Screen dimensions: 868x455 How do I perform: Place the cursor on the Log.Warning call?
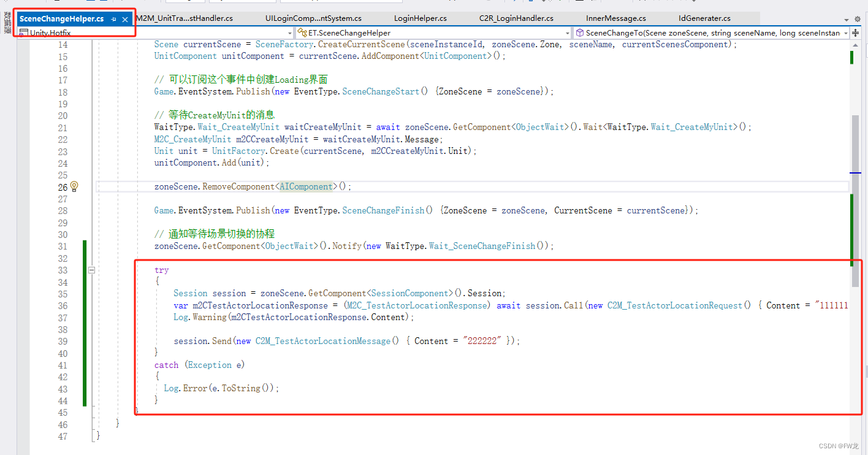(196, 317)
